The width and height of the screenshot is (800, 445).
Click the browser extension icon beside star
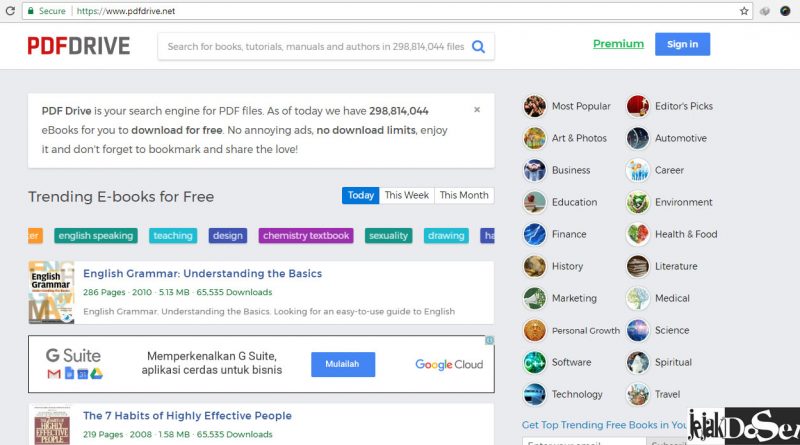764,11
